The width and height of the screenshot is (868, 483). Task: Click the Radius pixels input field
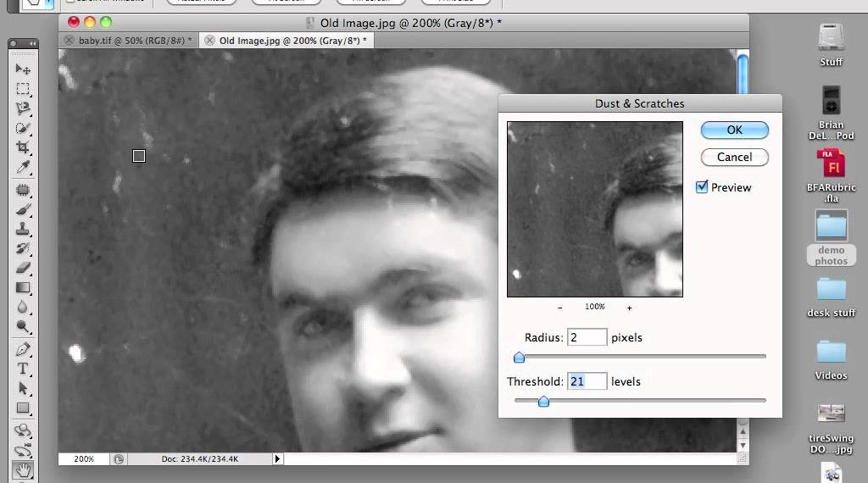pyautogui.click(x=587, y=337)
